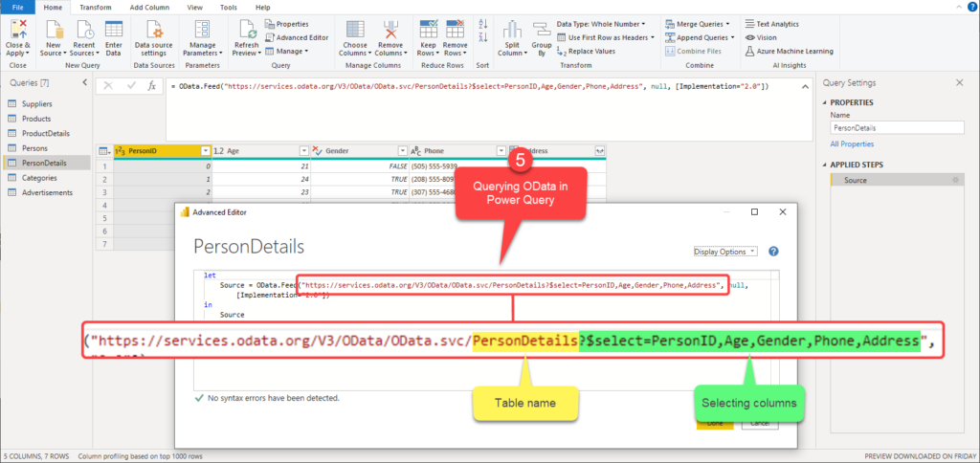Open Vision AI insight
The height and width of the screenshot is (463, 980).
(761, 37)
